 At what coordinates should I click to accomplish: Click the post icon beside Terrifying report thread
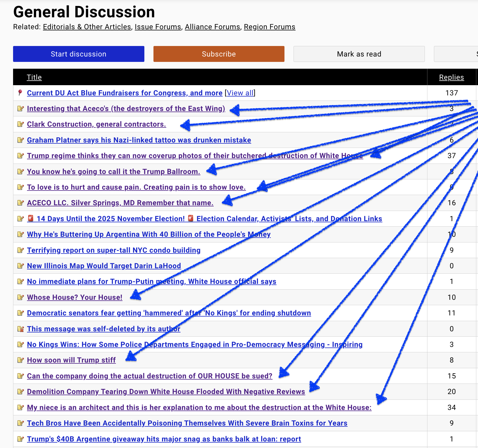pyautogui.click(x=20, y=250)
